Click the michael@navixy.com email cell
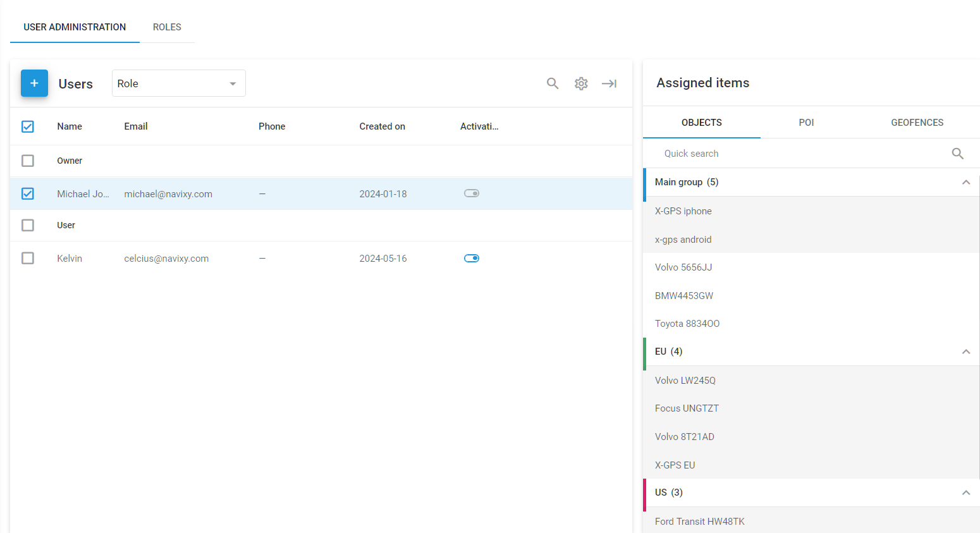 tap(168, 194)
